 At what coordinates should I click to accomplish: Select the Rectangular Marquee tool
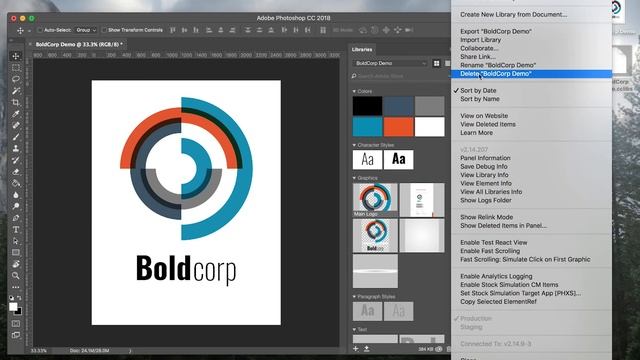click(x=16, y=68)
